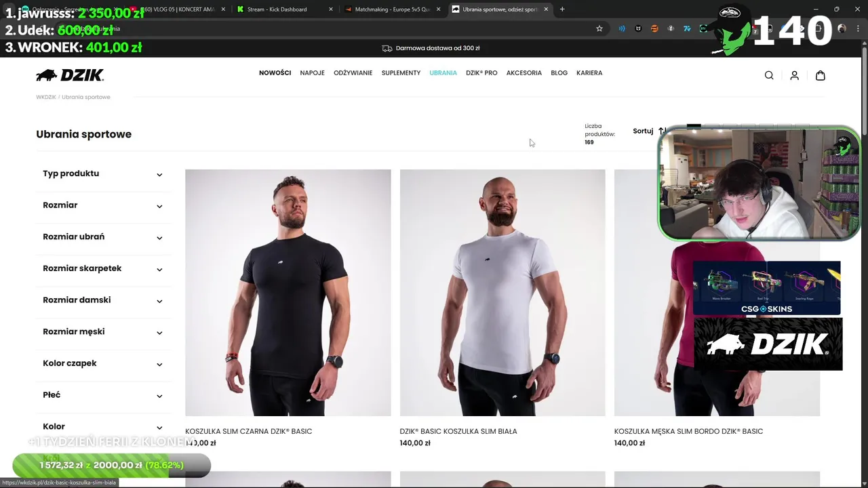Viewport: 868px width, 488px height.
Task: Open DZIK® BASIC KOSZULKA SLIM BIAŁA link
Action: [x=458, y=431]
